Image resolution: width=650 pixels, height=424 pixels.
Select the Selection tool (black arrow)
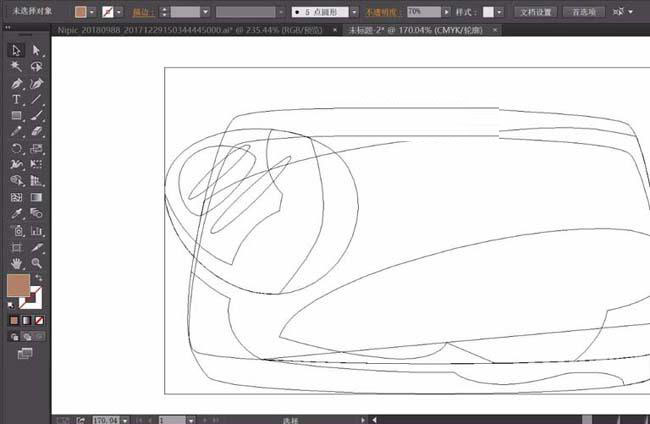(x=16, y=50)
